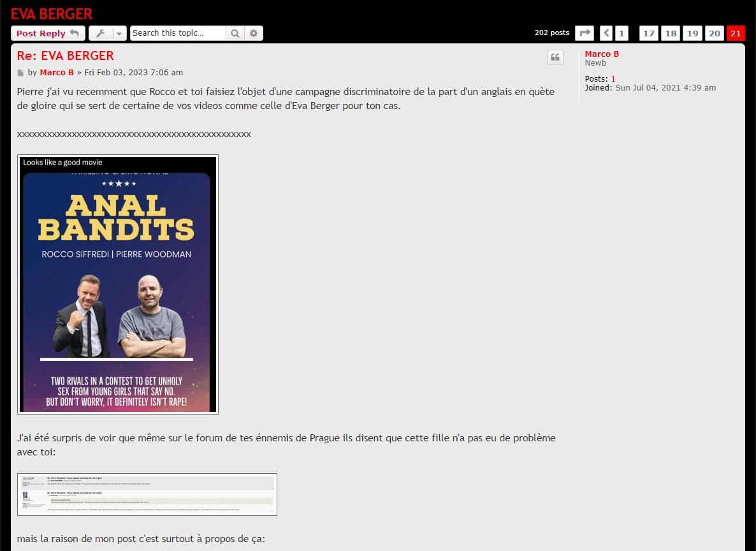Screen dimensions: 756x551
Task: Open the 'Re: EVA BERGER' post title
Action: click(66, 55)
